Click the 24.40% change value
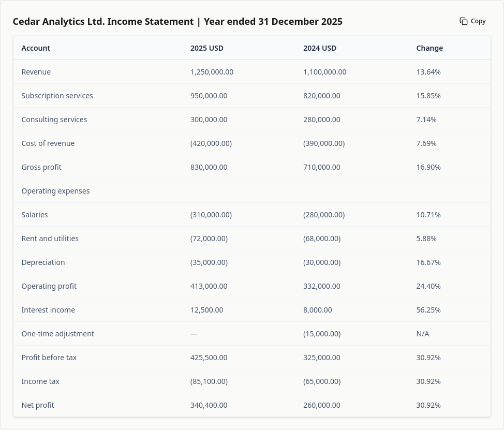 [428, 286]
